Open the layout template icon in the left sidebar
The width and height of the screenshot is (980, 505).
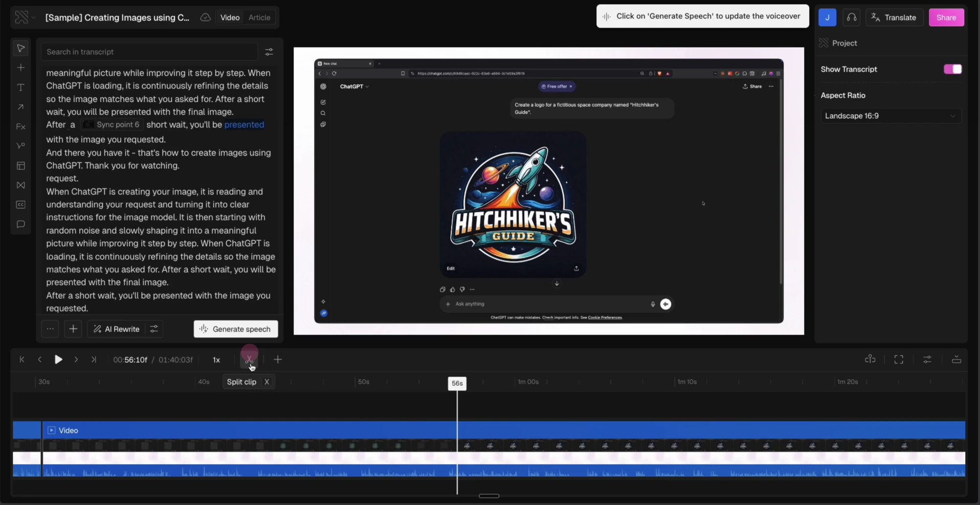point(20,166)
